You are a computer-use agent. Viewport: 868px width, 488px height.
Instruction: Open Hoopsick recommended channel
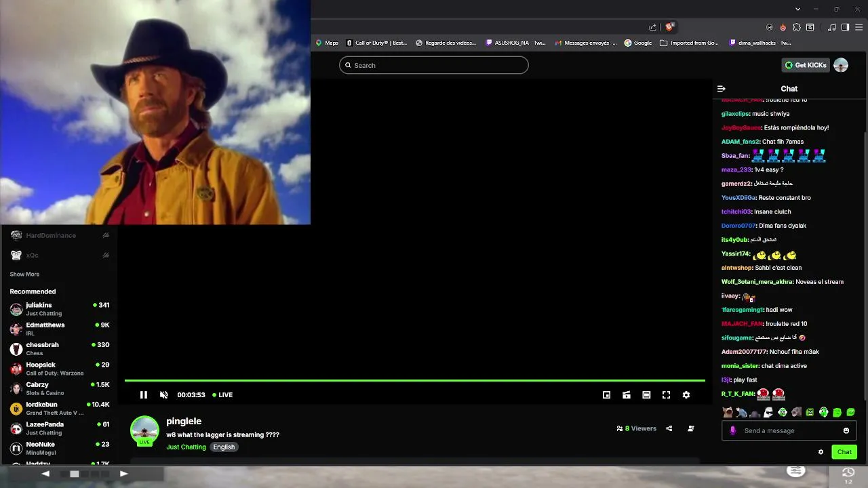60,369
